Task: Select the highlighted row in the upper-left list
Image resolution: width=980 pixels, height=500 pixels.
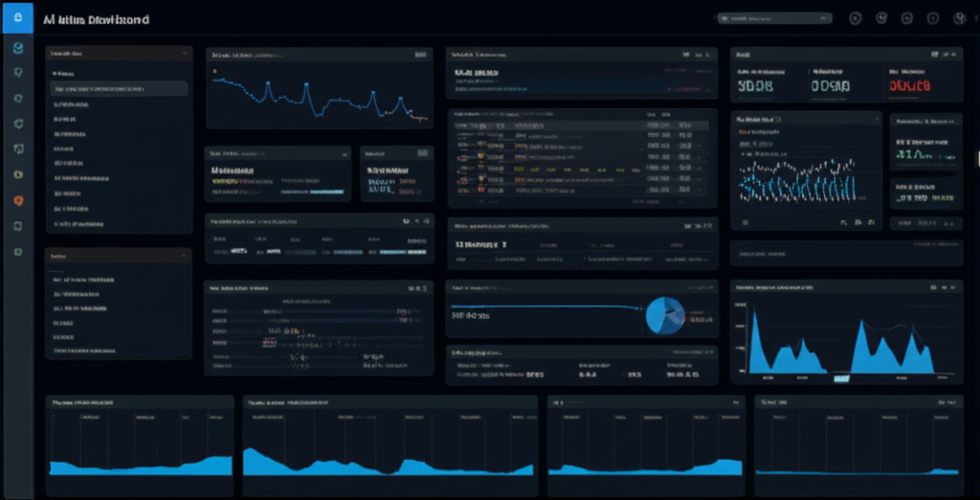Action: [x=119, y=88]
